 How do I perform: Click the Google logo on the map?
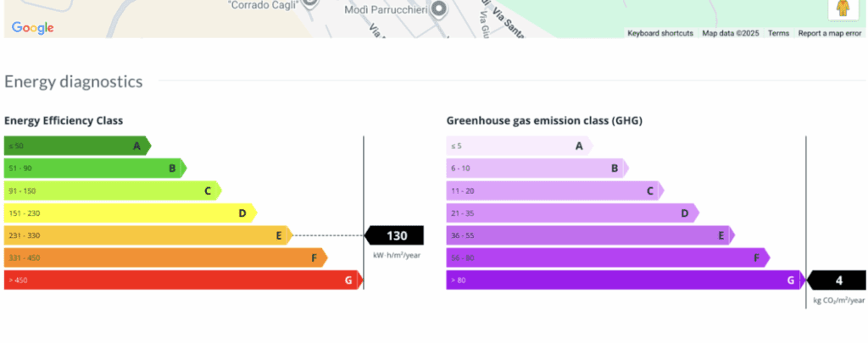tap(33, 28)
